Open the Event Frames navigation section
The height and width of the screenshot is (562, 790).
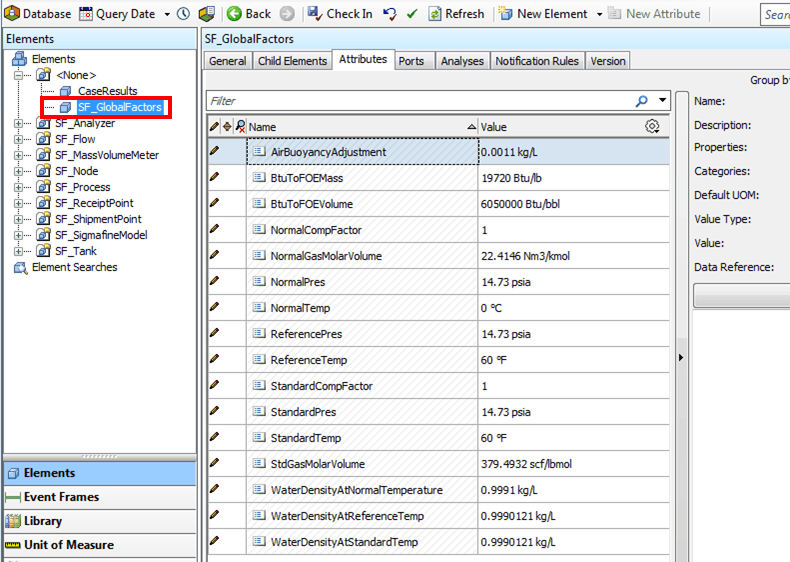[x=100, y=497]
